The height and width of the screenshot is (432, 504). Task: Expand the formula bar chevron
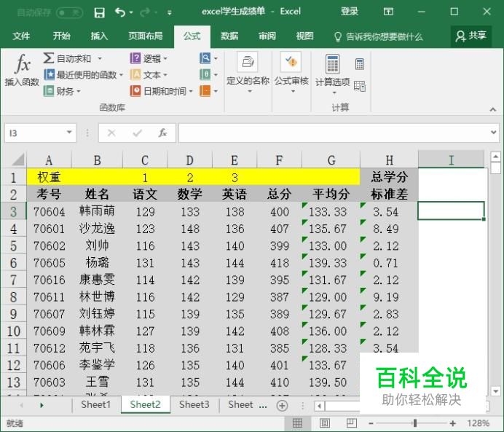pos(494,132)
